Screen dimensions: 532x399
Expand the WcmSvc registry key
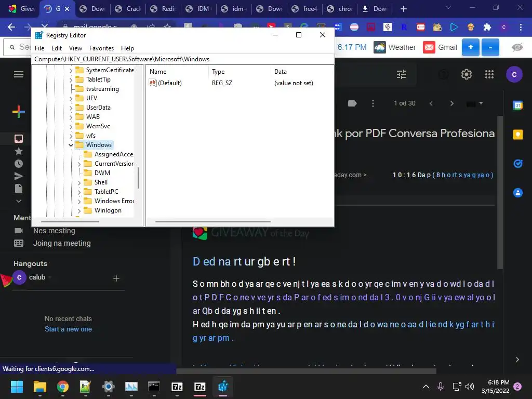click(x=71, y=126)
